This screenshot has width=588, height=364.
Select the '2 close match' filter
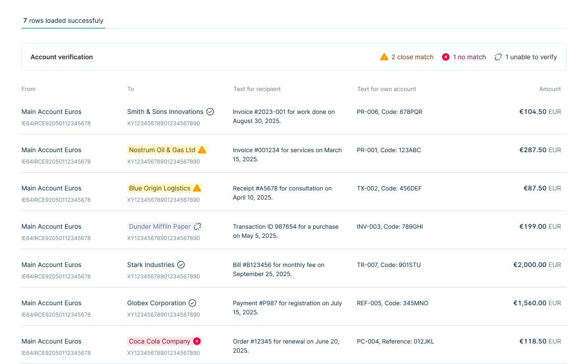click(407, 57)
